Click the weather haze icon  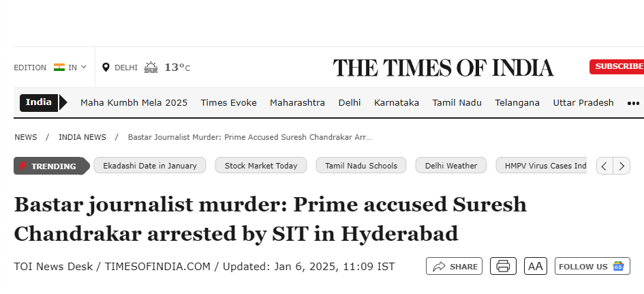pos(151,67)
